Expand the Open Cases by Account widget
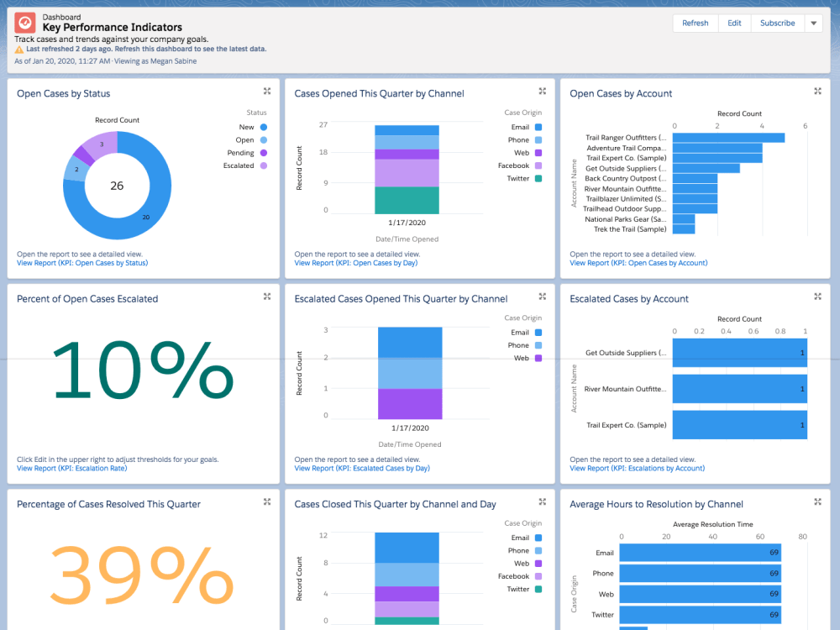 click(817, 91)
